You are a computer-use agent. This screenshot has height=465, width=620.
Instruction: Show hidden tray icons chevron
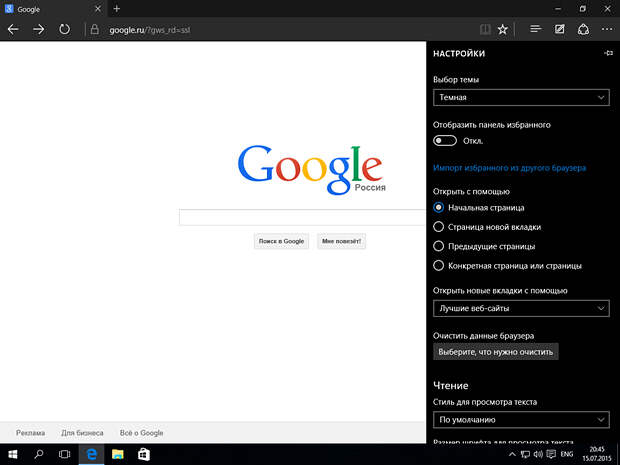coord(512,454)
